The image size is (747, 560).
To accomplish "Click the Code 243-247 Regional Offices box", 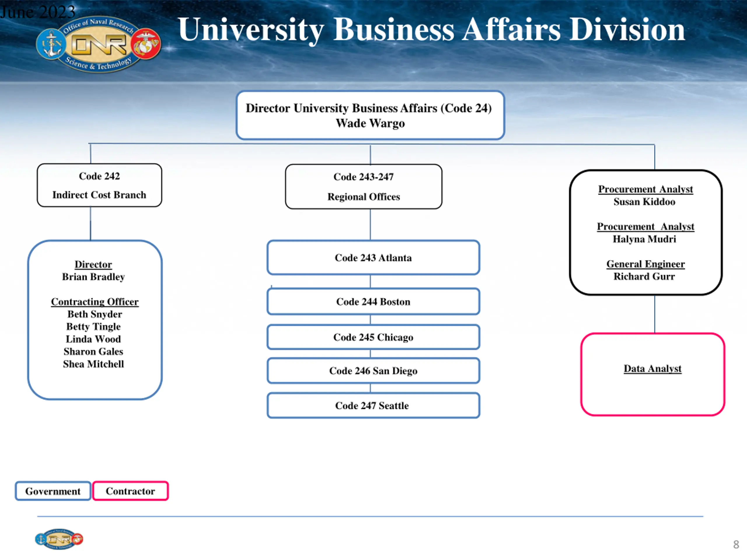I will pyautogui.click(x=363, y=187).
